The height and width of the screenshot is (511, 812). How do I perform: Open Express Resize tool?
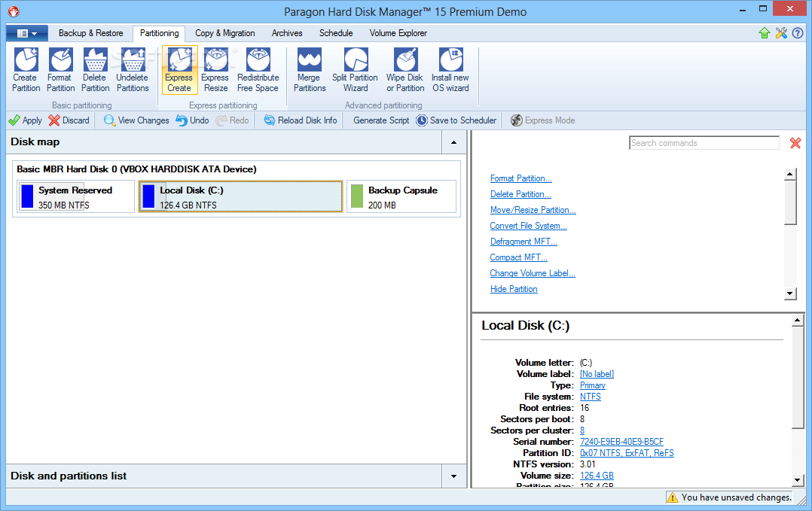click(215, 70)
